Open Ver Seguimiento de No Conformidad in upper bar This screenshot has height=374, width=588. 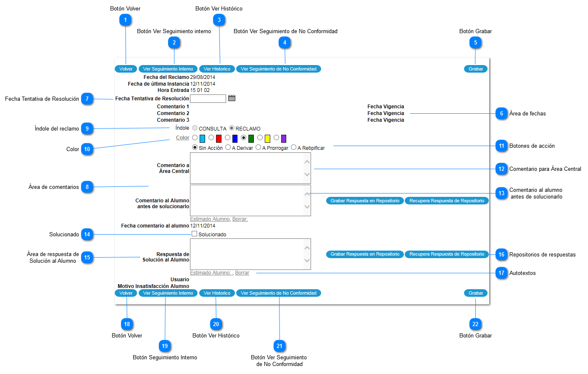point(279,69)
